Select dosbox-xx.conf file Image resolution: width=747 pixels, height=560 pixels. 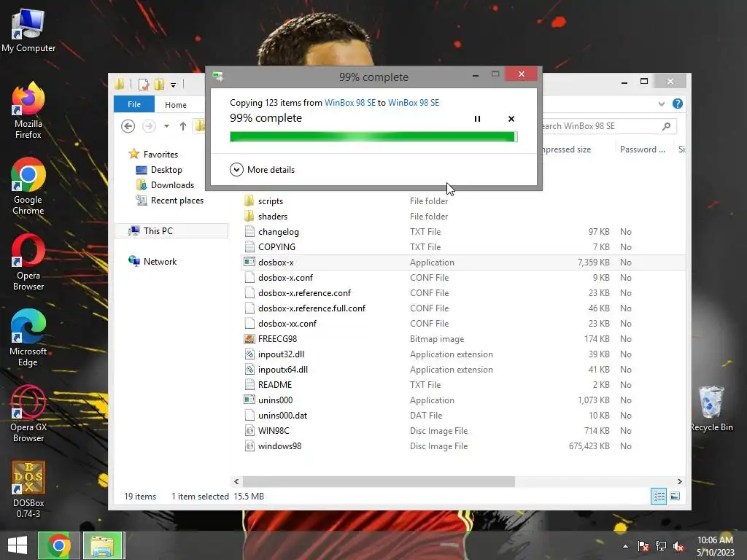click(287, 324)
